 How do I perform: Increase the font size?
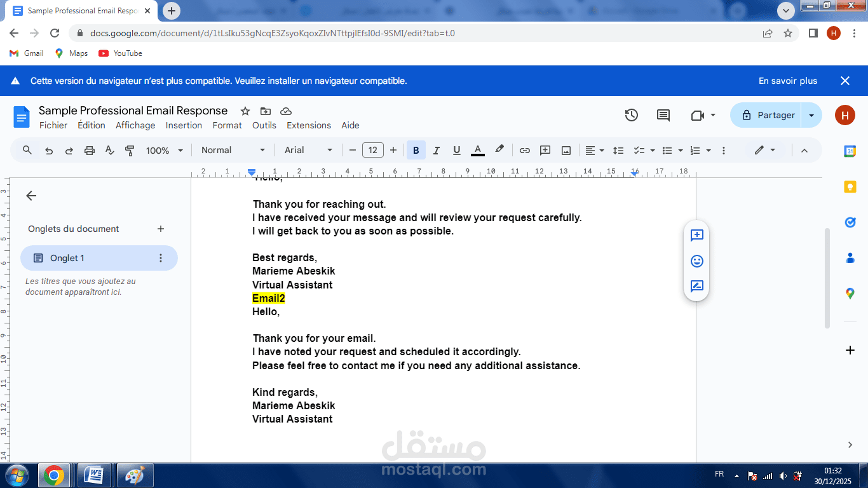tap(393, 151)
